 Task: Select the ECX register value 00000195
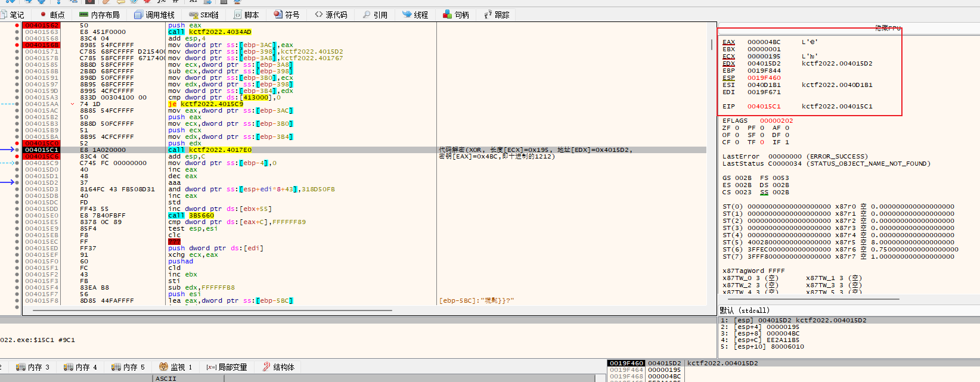(764, 57)
